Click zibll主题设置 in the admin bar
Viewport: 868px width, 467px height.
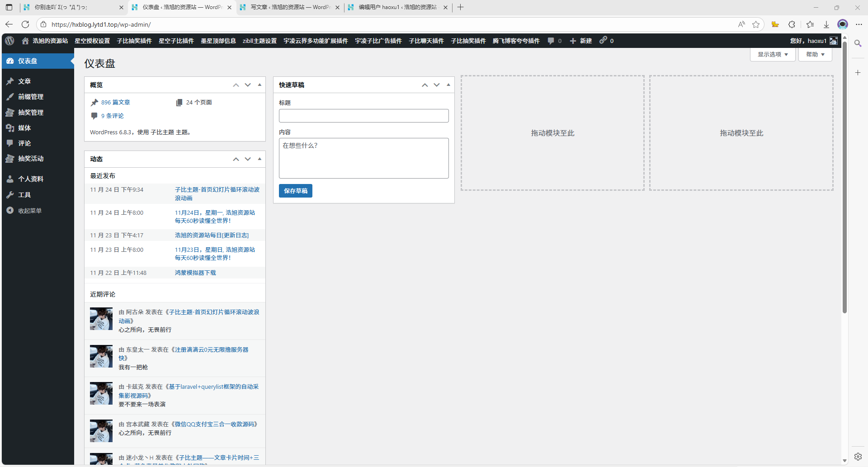coord(260,41)
